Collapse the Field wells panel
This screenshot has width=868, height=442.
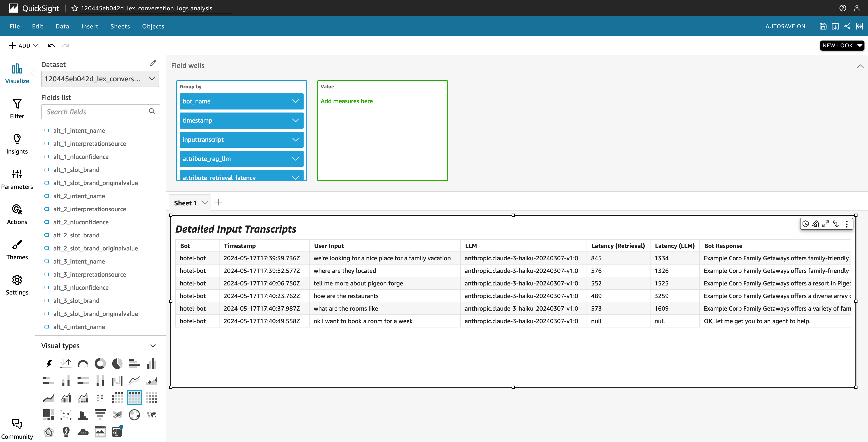point(860,66)
